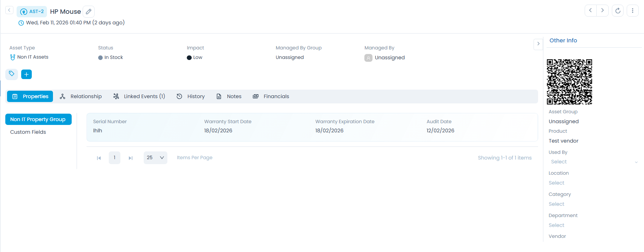Click the Other Info heading
This screenshot has height=252, width=644.
pyautogui.click(x=563, y=40)
